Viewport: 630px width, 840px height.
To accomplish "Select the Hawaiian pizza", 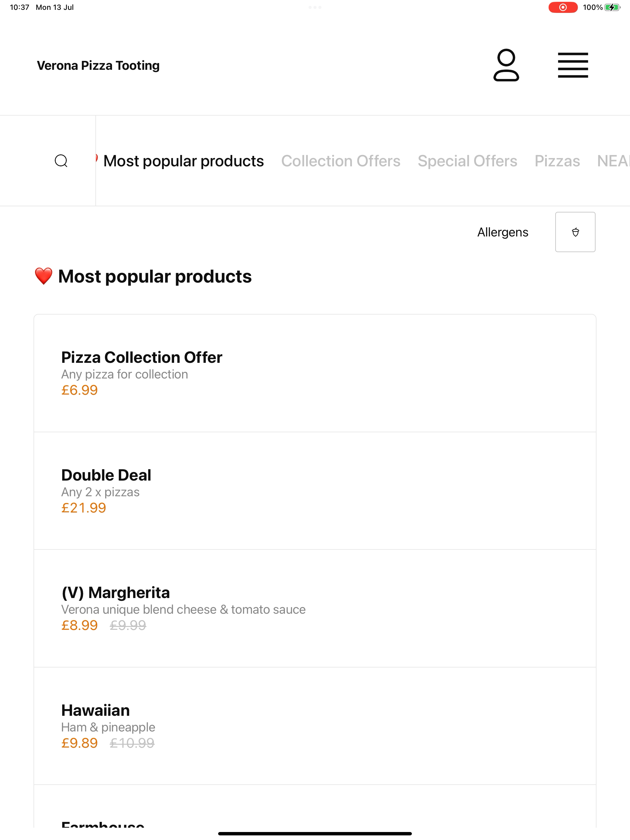I will click(315, 726).
